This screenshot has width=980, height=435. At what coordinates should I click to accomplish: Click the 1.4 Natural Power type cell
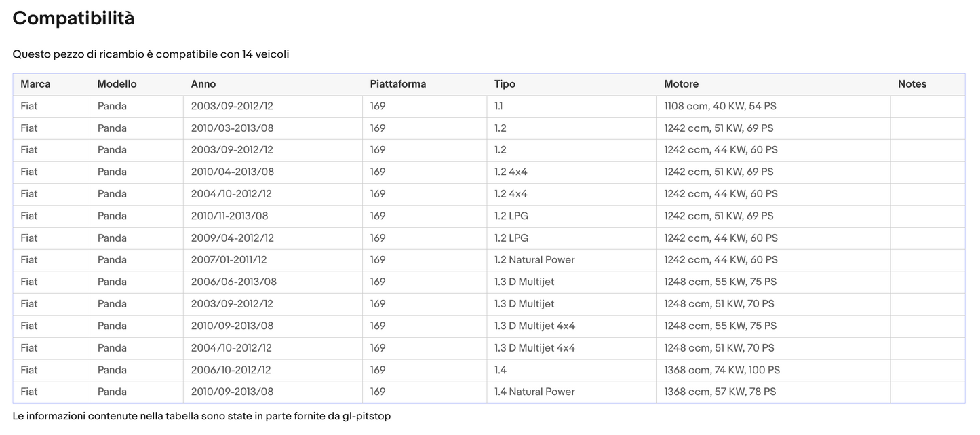click(534, 392)
